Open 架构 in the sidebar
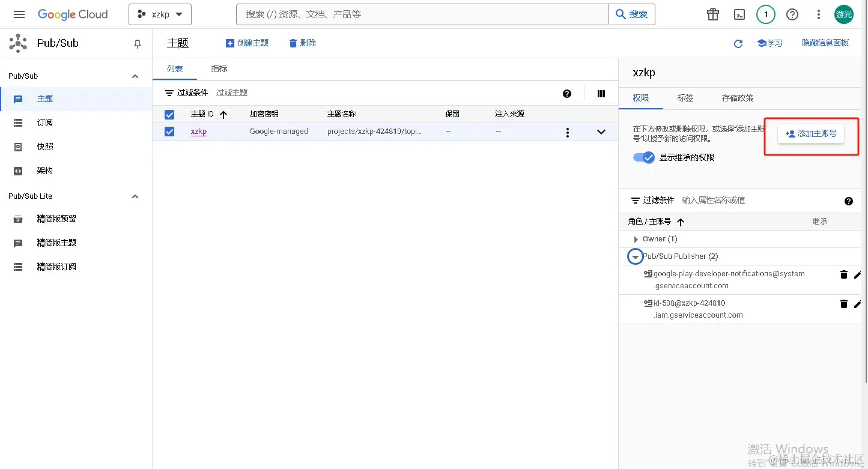 [x=76, y=171]
